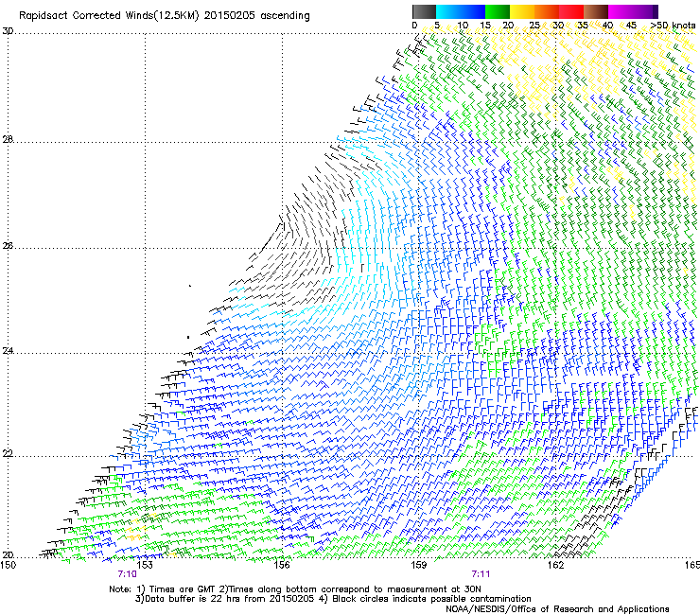The width and height of the screenshot is (700, 615).
Task: Click the green 15-20 knots legend swatch
Action: pos(498,11)
